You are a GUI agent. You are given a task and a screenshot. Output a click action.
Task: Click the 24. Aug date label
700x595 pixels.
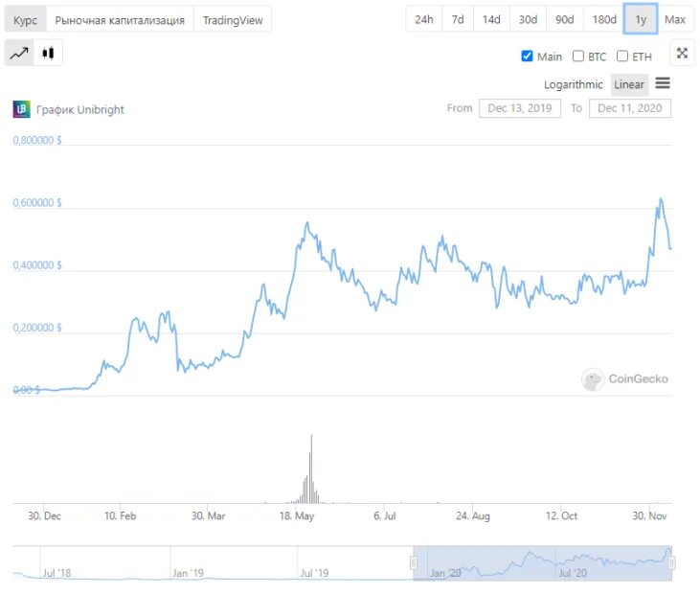(473, 515)
